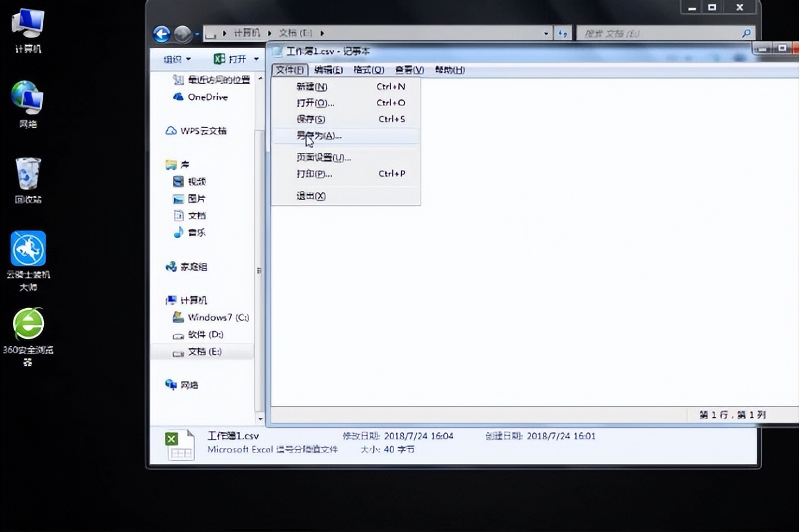Screen dimensions: 799x532
Task: Click navigation pane scrollbar up arrow
Action: point(260,78)
